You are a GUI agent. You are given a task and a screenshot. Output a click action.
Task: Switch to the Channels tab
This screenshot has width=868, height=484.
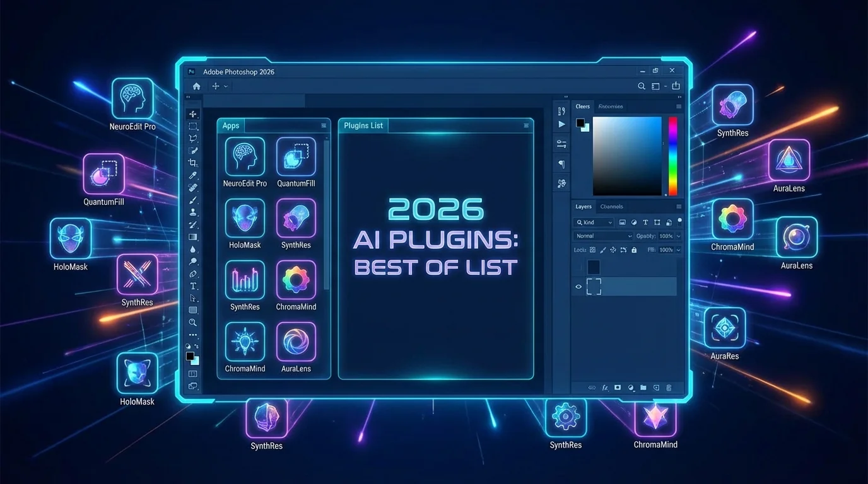(x=611, y=207)
